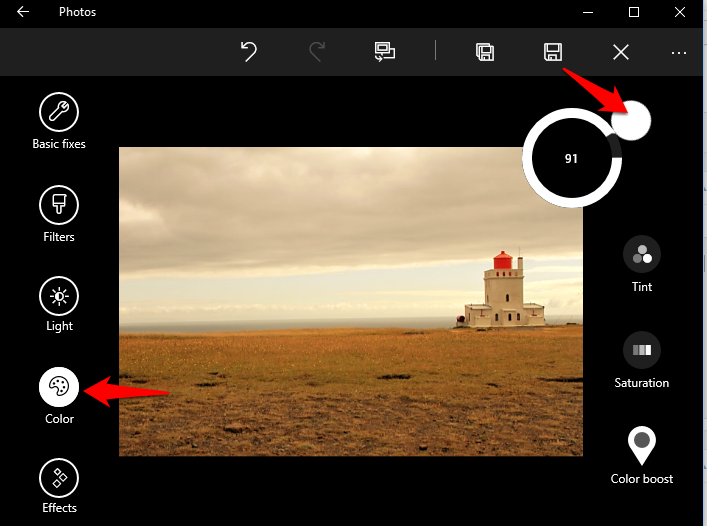Image resolution: width=707 pixels, height=526 pixels.
Task: Open the more options ellipsis menu
Action: (x=679, y=53)
